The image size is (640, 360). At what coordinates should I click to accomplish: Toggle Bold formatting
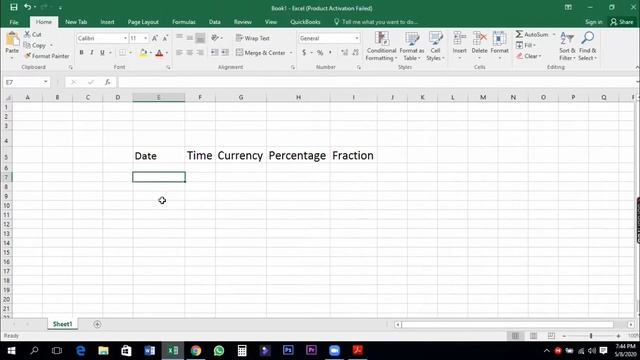[81, 53]
